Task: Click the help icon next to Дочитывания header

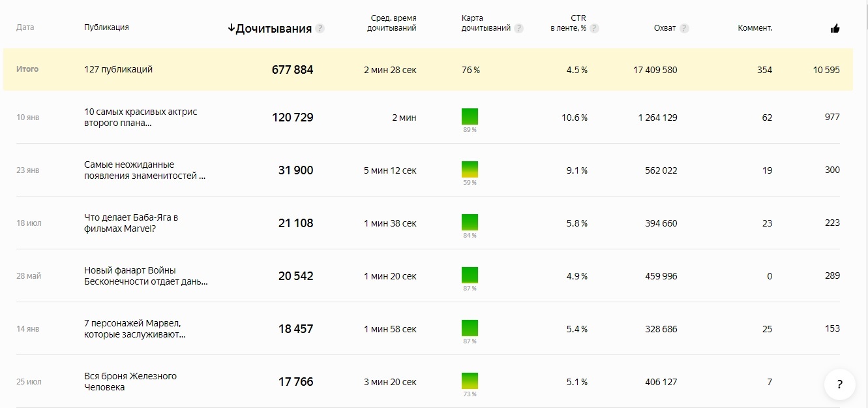Action: click(320, 29)
